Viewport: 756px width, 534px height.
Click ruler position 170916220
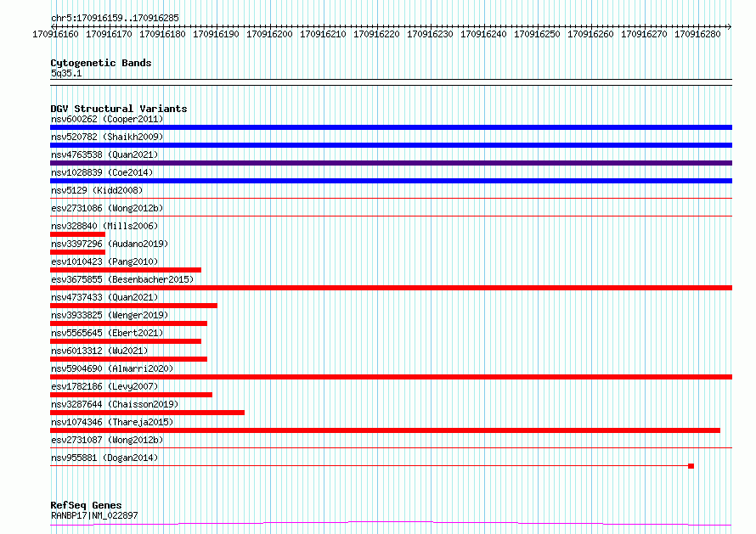[376, 34]
